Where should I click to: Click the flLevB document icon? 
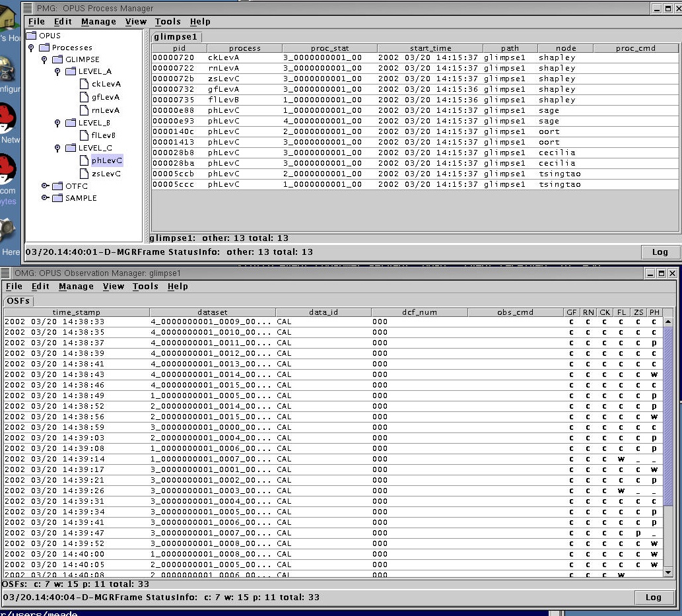click(x=85, y=135)
